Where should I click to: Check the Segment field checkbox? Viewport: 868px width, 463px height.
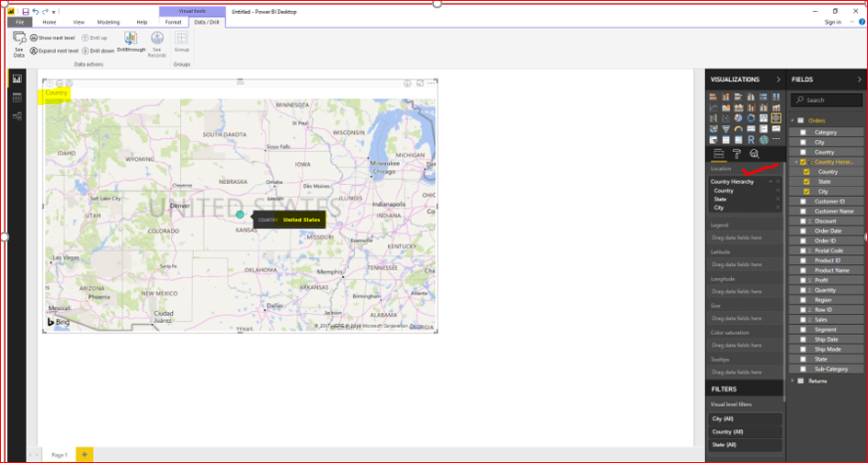tap(804, 330)
